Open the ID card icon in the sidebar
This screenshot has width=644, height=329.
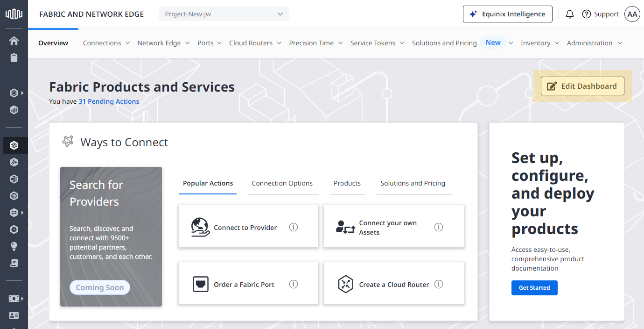(x=14, y=315)
